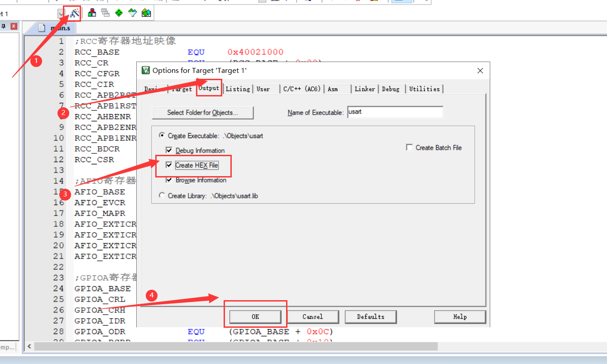Click EQU on the RCC_BASE line
Viewport: 607px width, 364px height.
[196, 52]
